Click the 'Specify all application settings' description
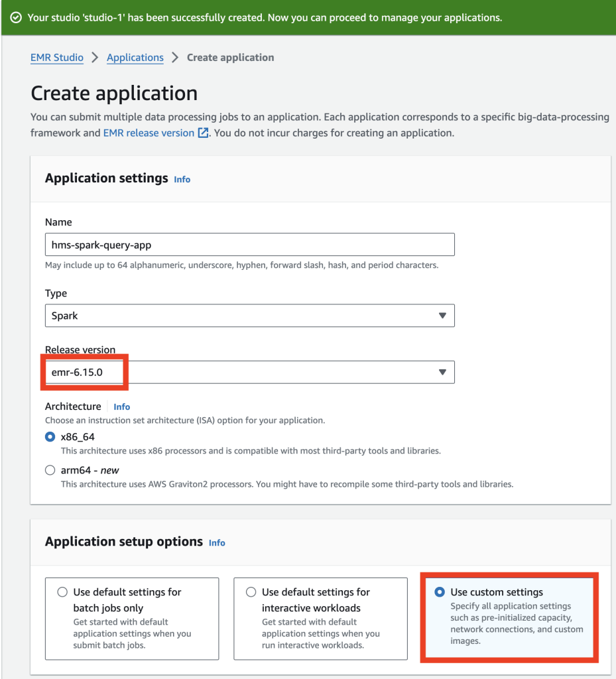Screen dimensions: 616x679 tap(517, 623)
